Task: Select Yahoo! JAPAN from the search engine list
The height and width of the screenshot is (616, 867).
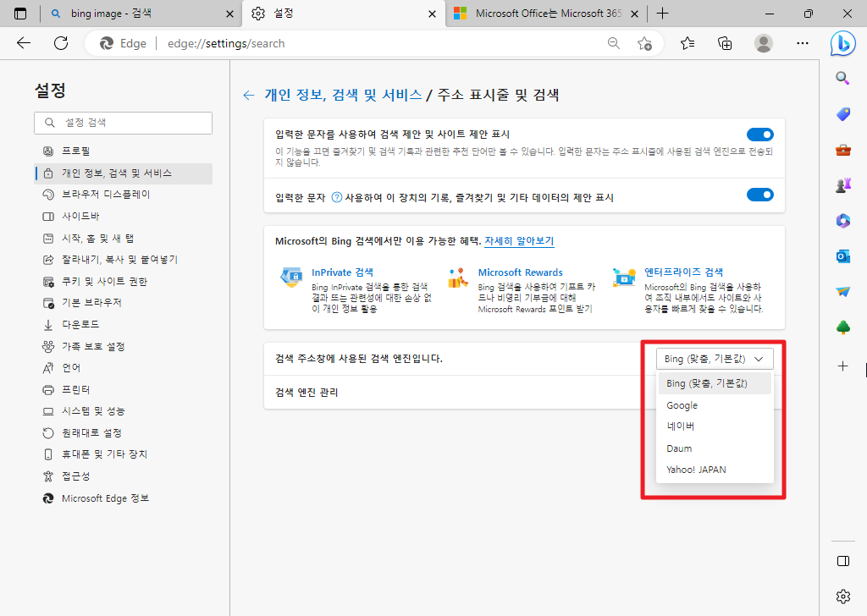Action: [715, 470]
